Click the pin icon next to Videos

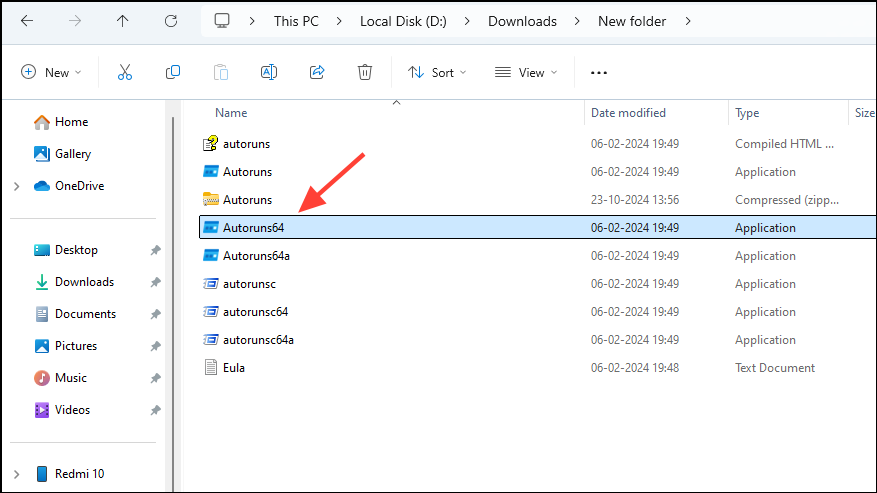click(x=155, y=410)
